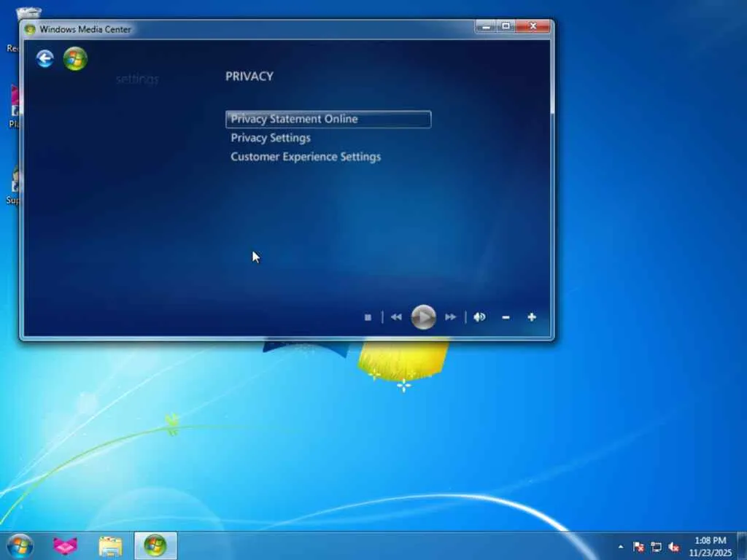The image size is (747, 560).
Task: Open Privacy Statement Online
Action: [328, 119]
